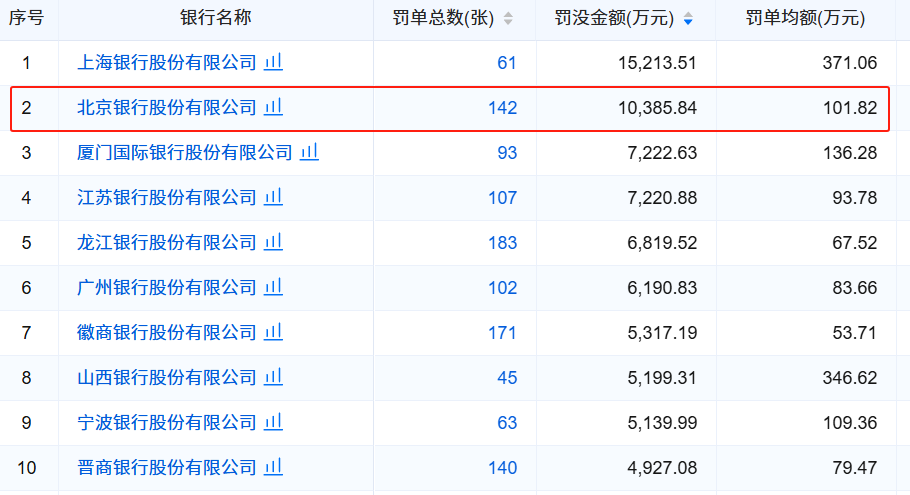Viewport: 910px width, 495px height.
Task: View the 102 tickets for 广州银行
Action: pyautogui.click(x=503, y=288)
